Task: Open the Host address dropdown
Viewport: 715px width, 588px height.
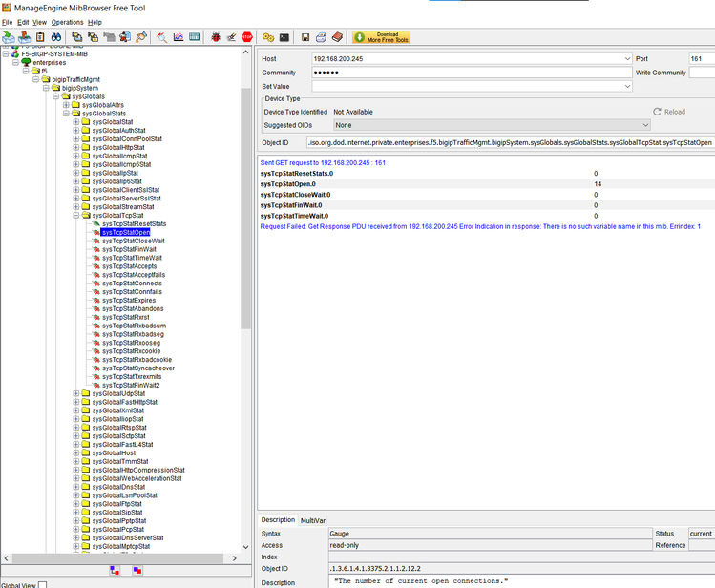Action: (x=627, y=59)
